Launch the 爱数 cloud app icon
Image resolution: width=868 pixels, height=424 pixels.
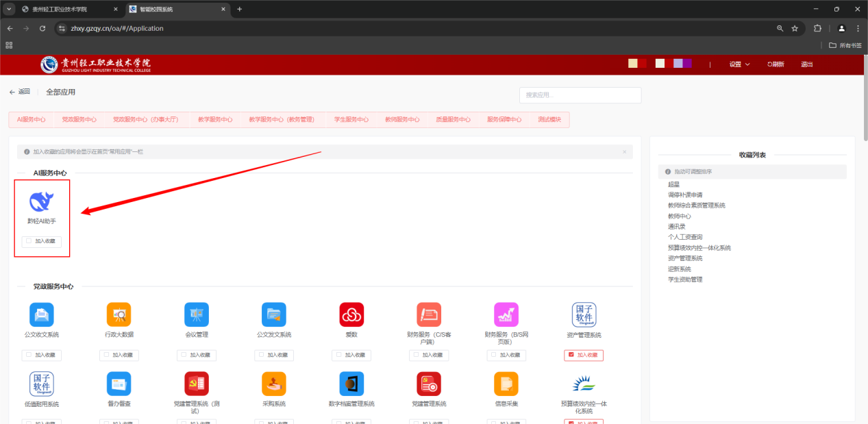click(351, 314)
